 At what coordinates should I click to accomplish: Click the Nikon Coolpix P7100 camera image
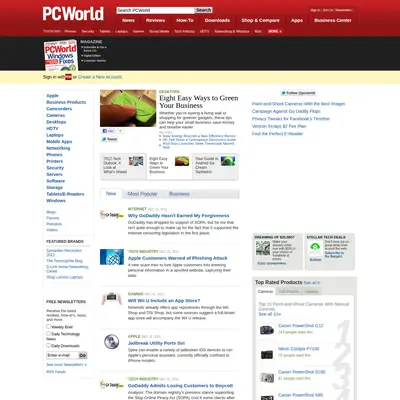click(267, 354)
